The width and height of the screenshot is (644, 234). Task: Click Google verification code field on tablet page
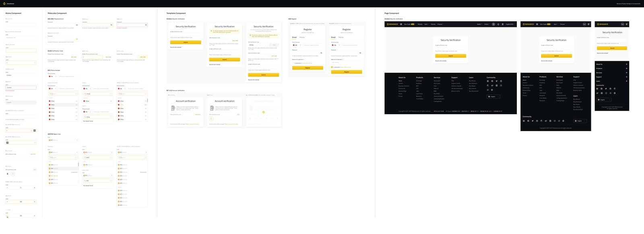click(x=556, y=48)
